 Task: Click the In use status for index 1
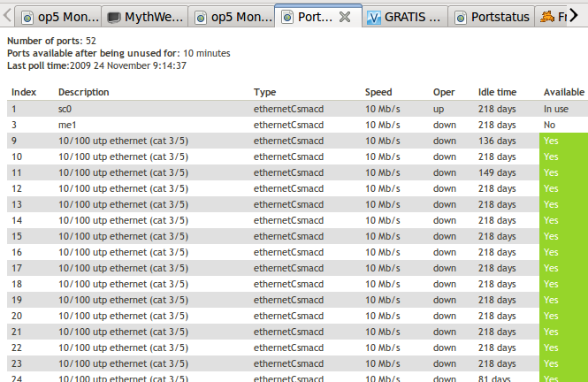[556, 109]
